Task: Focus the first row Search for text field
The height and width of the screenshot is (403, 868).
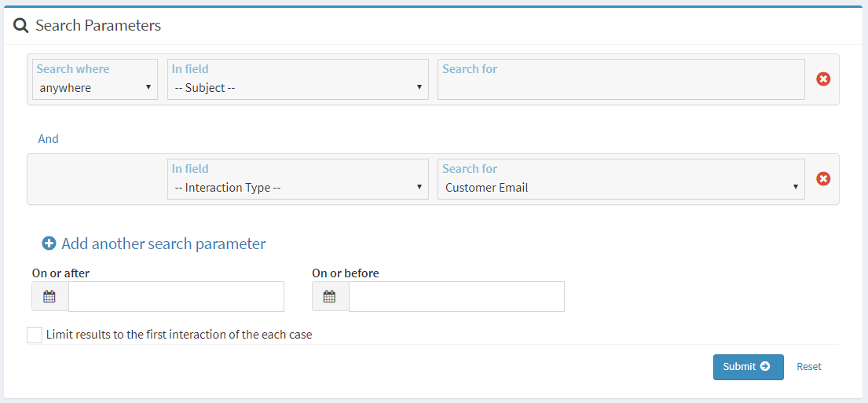Action: 621,79
